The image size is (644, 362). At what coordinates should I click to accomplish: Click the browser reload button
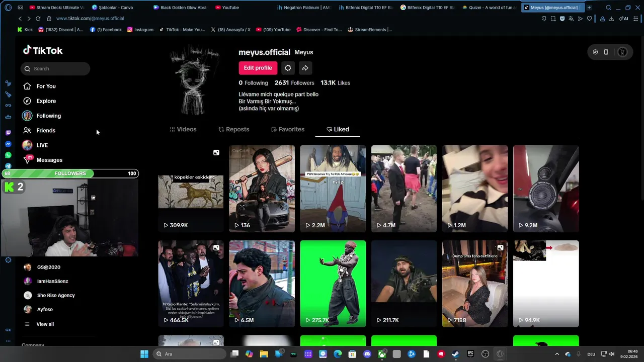(x=38, y=19)
